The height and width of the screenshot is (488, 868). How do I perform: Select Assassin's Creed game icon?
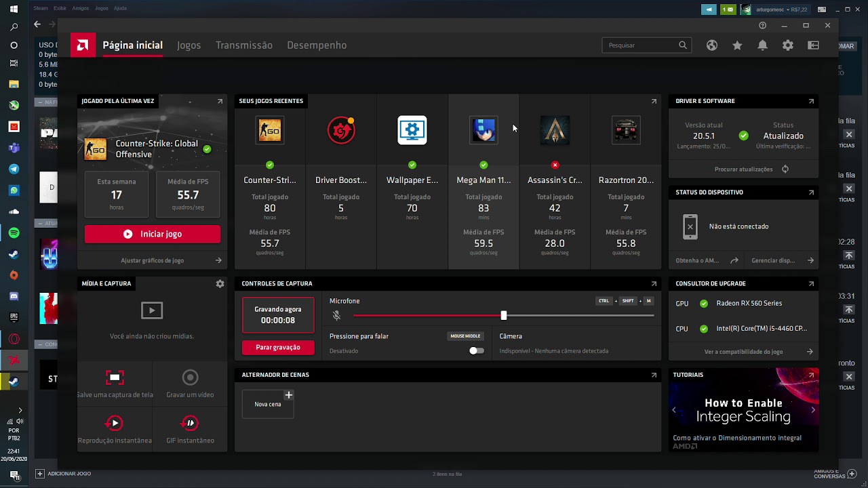[x=555, y=130]
